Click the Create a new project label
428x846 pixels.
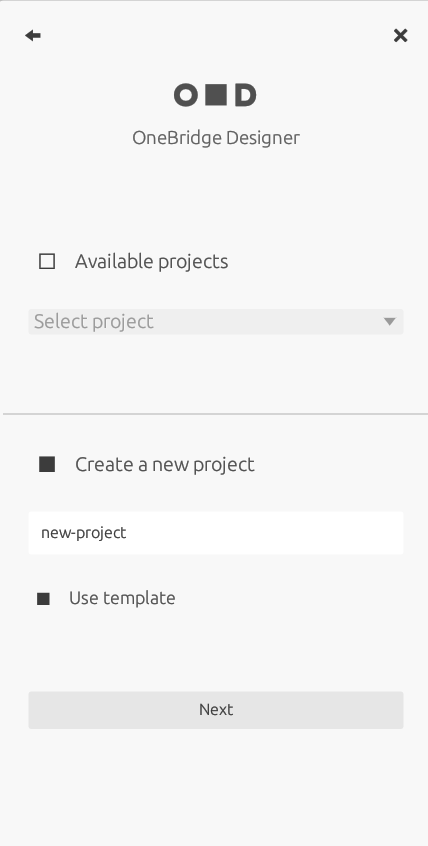[165, 465]
